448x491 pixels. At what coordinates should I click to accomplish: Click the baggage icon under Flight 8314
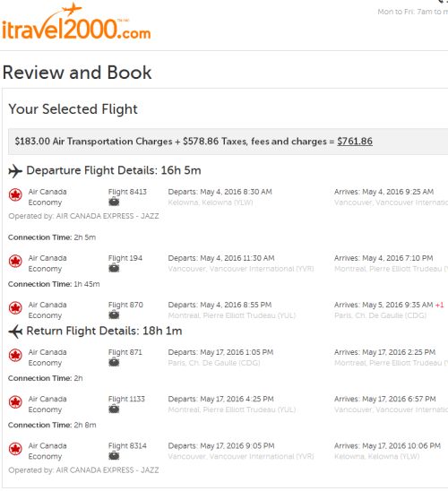tap(114, 456)
